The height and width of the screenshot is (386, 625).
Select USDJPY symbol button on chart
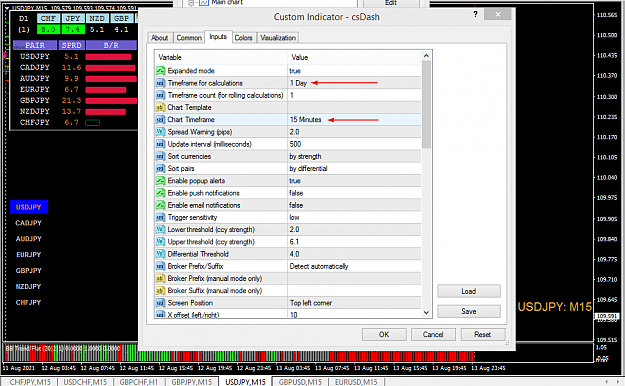coord(29,207)
